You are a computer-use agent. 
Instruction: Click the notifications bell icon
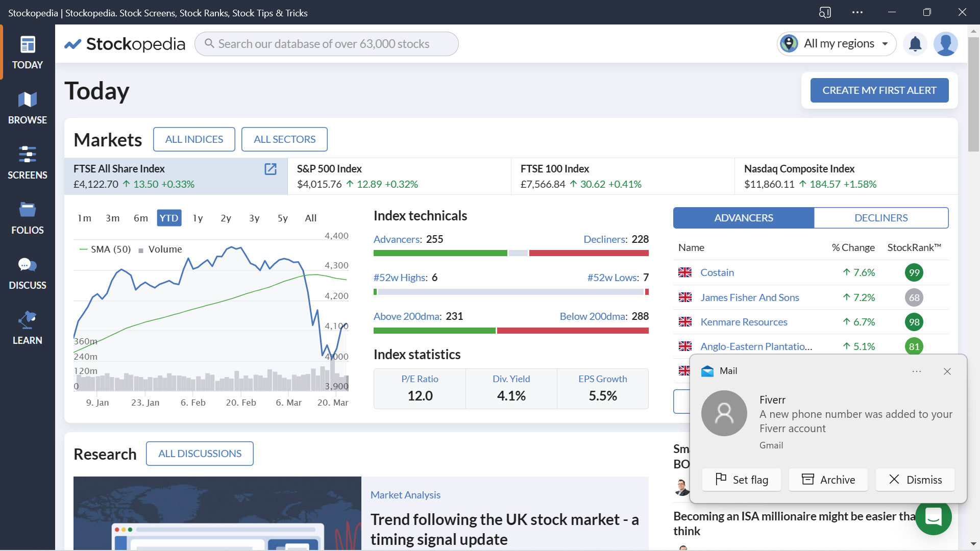point(915,44)
